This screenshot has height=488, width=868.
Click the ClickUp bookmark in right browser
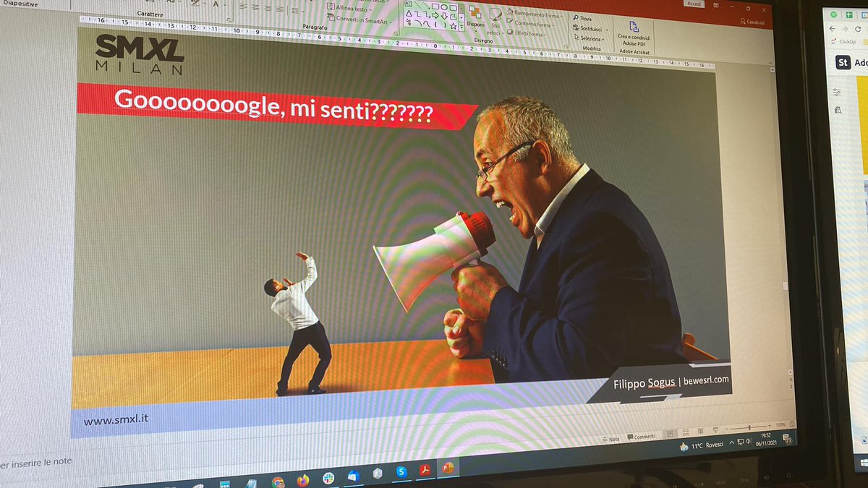point(843,42)
